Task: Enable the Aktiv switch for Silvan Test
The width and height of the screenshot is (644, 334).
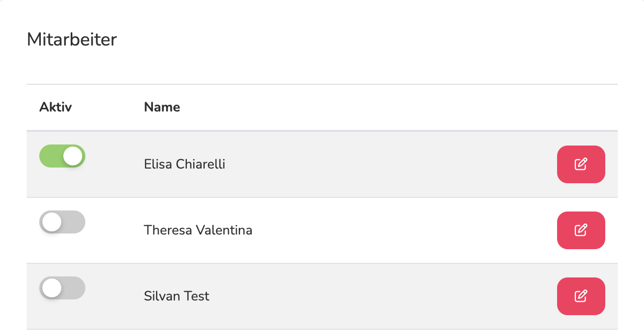Action: (x=62, y=288)
